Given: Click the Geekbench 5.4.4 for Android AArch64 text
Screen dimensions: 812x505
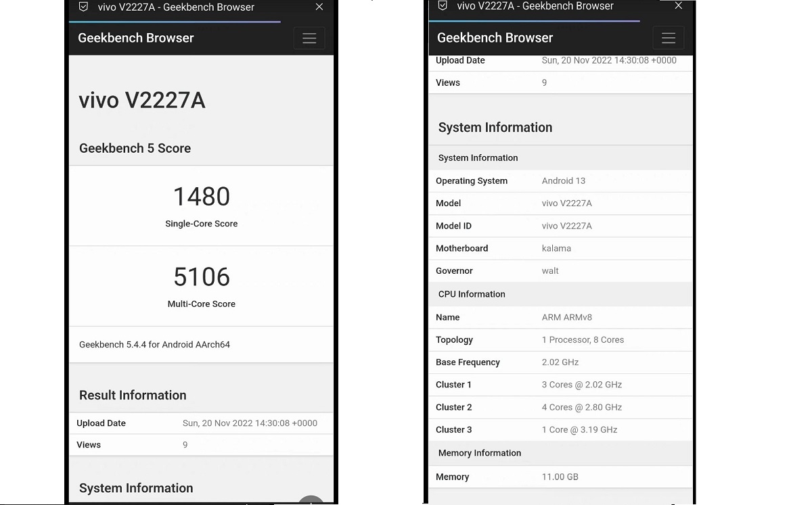Looking at the screenshot, I should pos(154,344).
